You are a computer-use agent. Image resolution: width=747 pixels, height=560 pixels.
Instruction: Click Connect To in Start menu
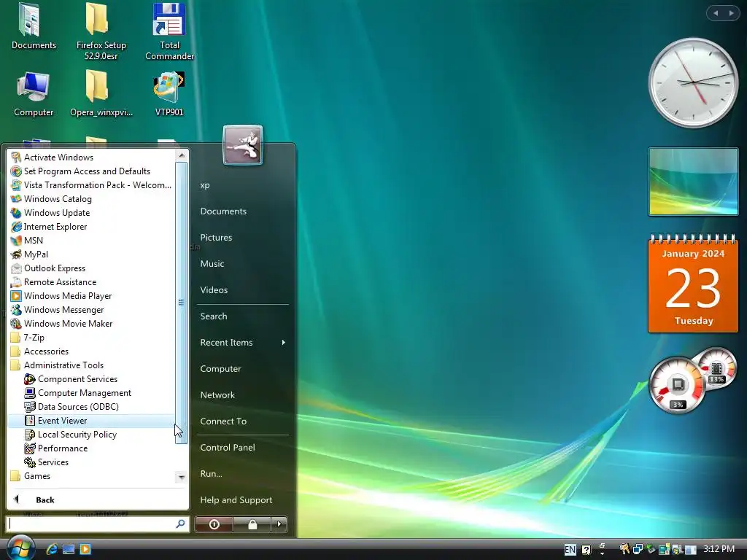click(223, 421)
